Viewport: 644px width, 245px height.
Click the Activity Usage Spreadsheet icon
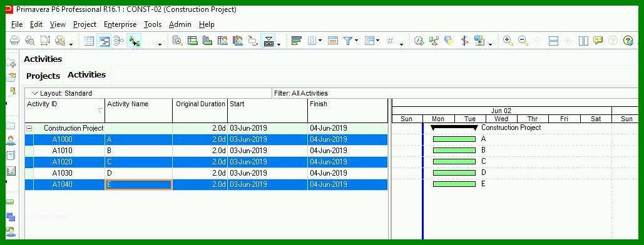(x=193, y=41)
